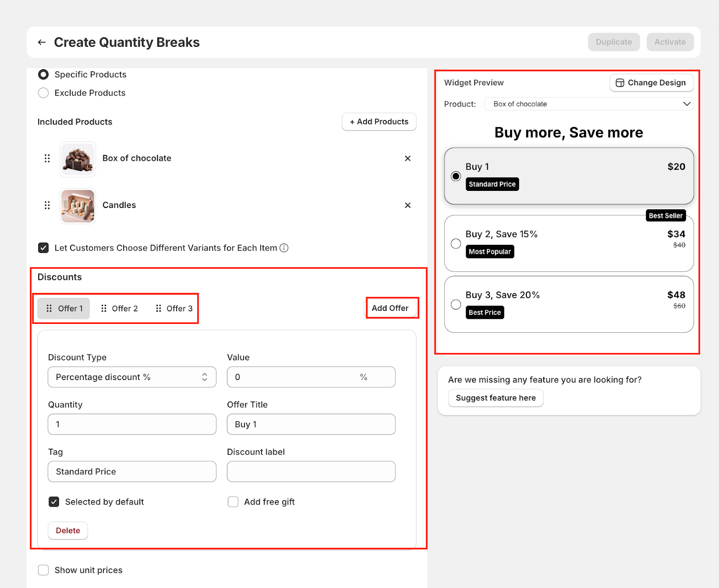The height and width of the screenshot is (588, 719).
Task: Click drag handle next to Box of chocolate
Action: (47, 158)
